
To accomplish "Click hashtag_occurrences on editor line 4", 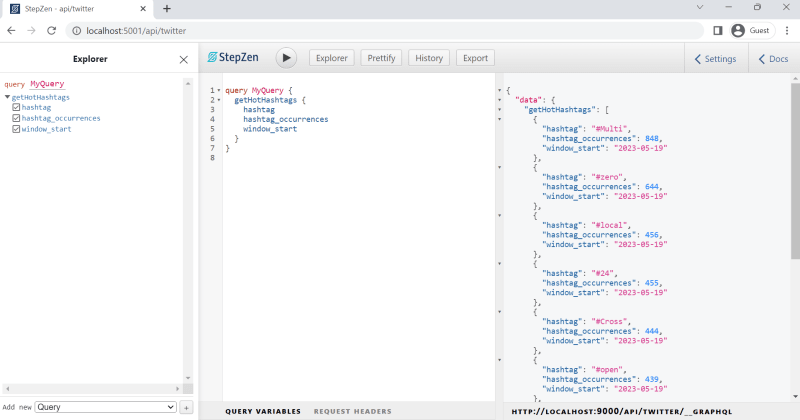I will point(286,119).
